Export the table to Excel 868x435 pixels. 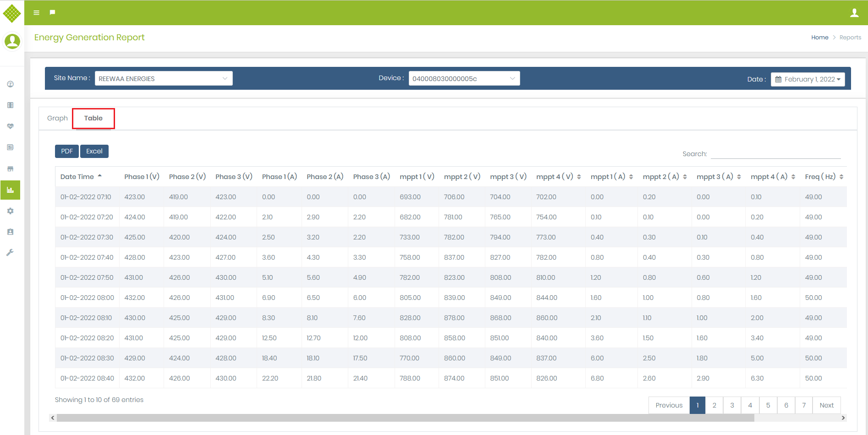coord(94,151)
